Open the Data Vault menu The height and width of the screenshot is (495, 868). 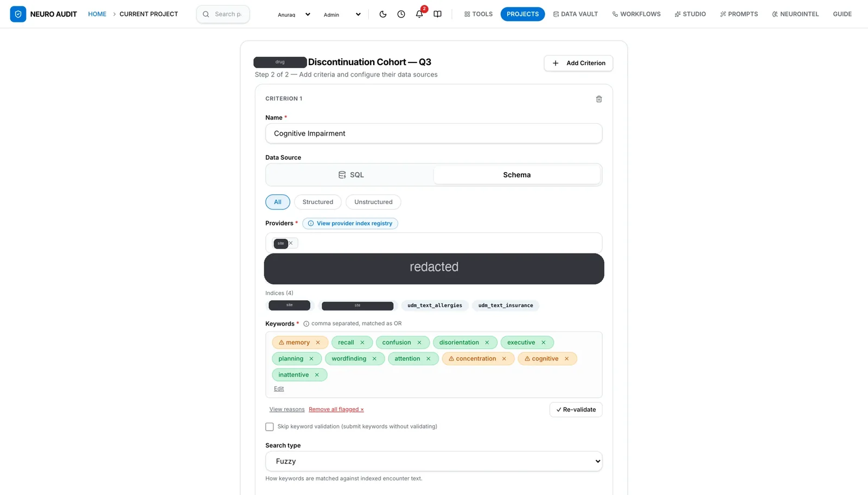[576, 14]
